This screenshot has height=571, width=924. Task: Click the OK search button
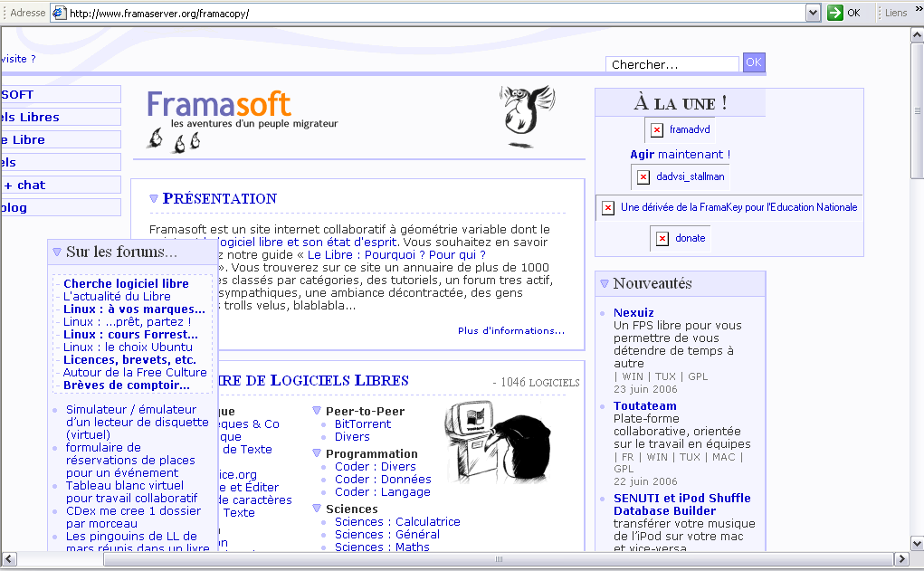click(x=754, y=62)
